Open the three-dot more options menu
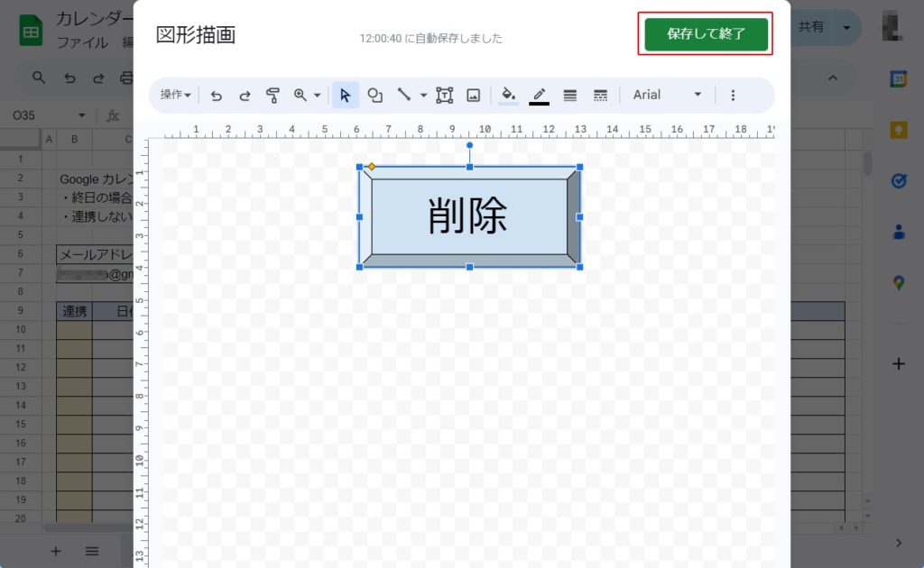 (x=733, y=95)
